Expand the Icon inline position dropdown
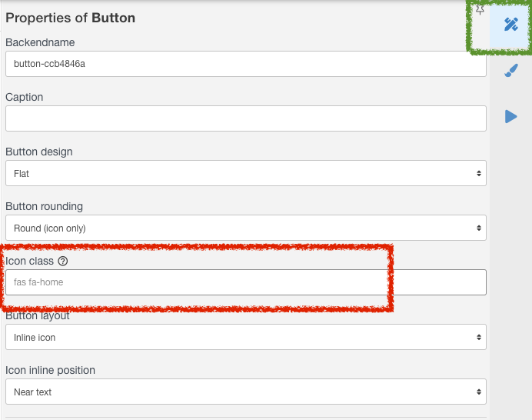This screenshot has height=420, width=532. coord(246,392)
